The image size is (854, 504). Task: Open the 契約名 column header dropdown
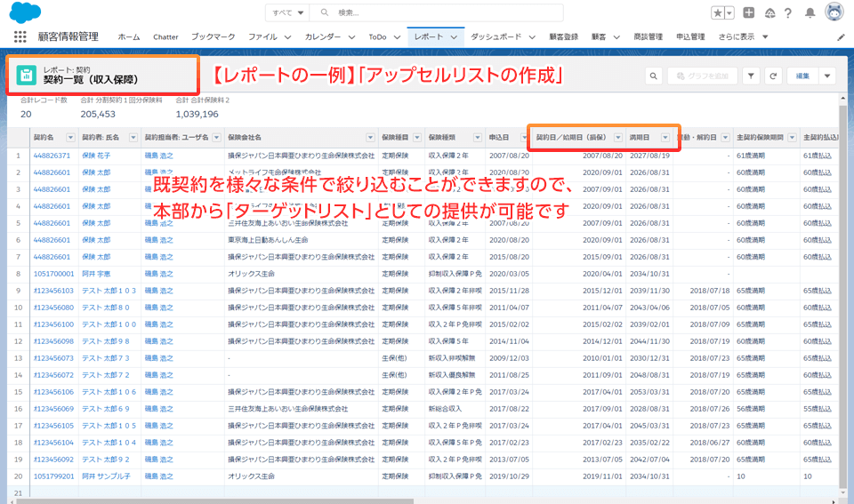click(71, 138)
